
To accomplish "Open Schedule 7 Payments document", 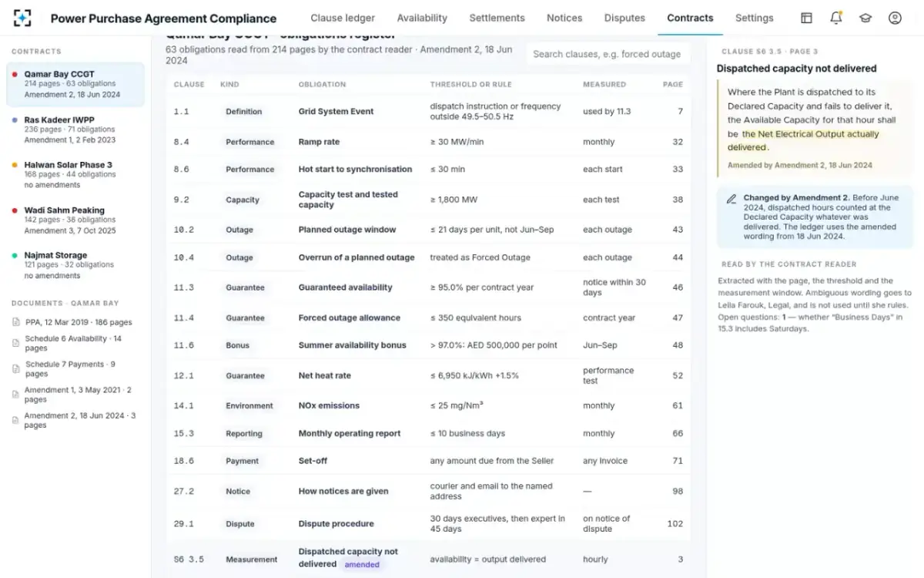I will pos(75,369).
